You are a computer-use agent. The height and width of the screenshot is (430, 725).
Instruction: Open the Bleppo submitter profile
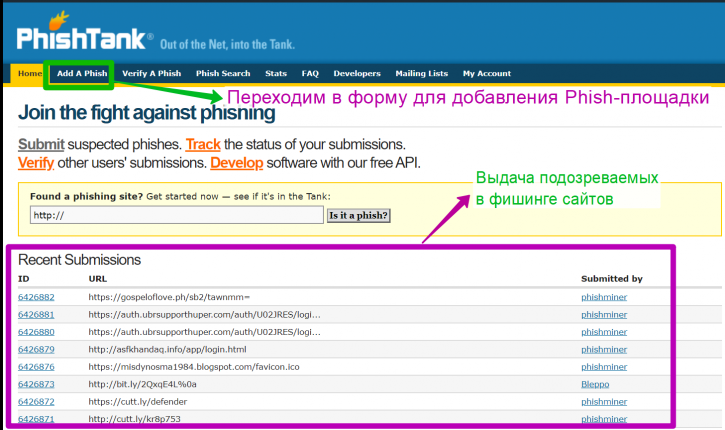click(595, 384)
